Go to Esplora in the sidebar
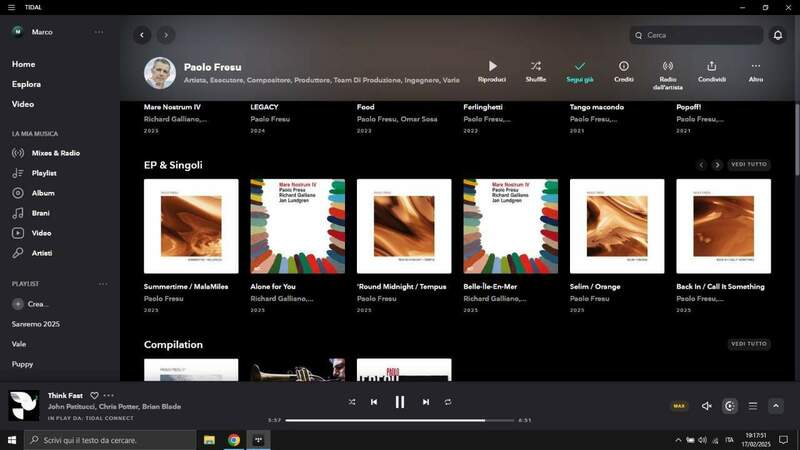The height and width of the screenshot is (450, 800). coord(27,84)
